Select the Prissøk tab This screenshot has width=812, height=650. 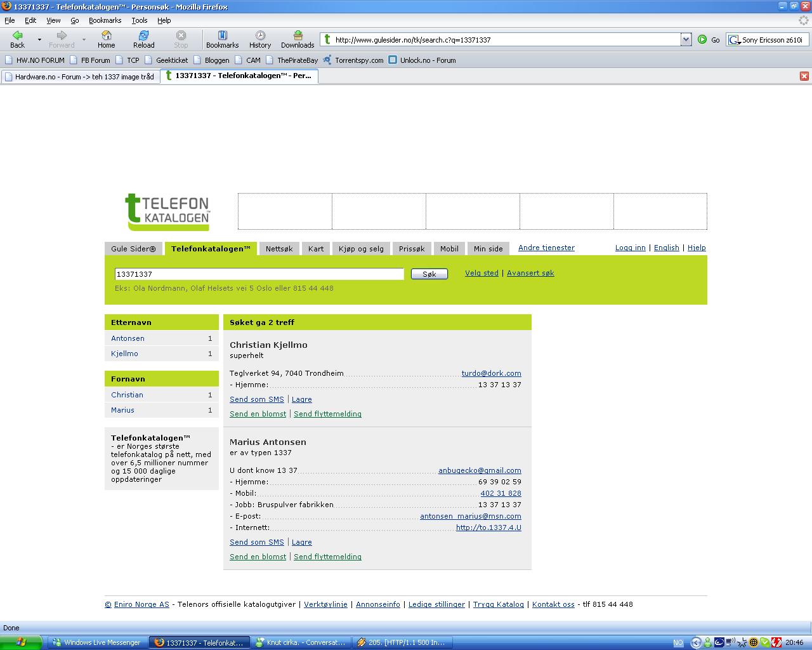[412, 248]
